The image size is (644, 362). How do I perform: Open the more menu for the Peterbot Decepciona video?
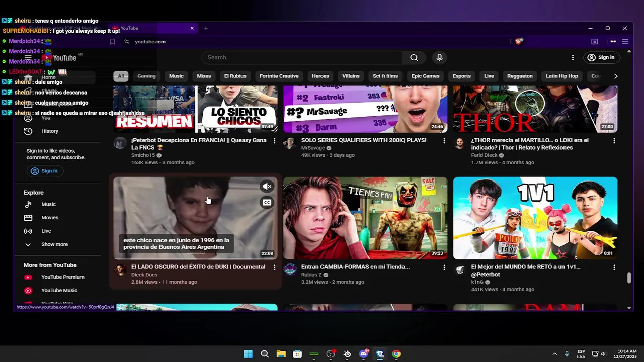(274, 141)
